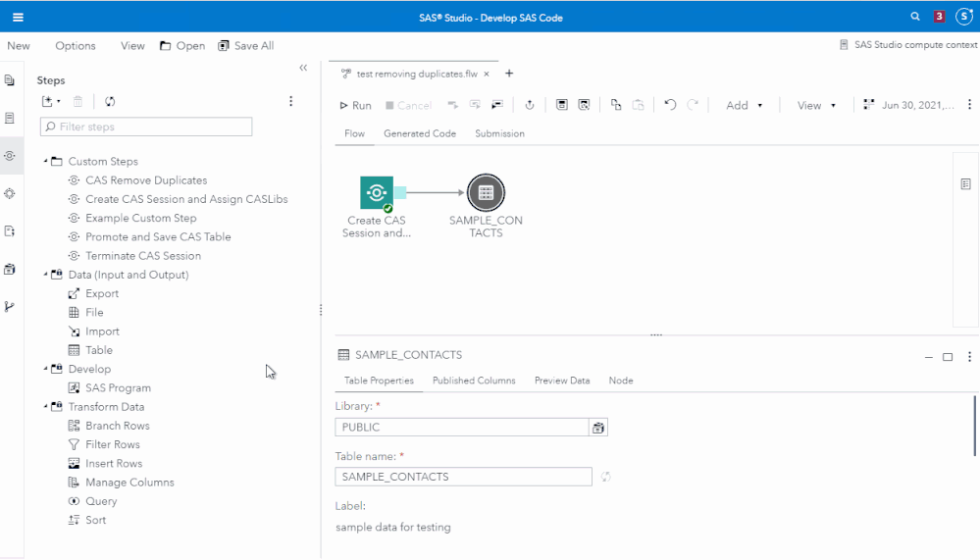Open the Git repositories sidebar icon
This screenshot has width=980, height=560.
(x=10, y=306)
